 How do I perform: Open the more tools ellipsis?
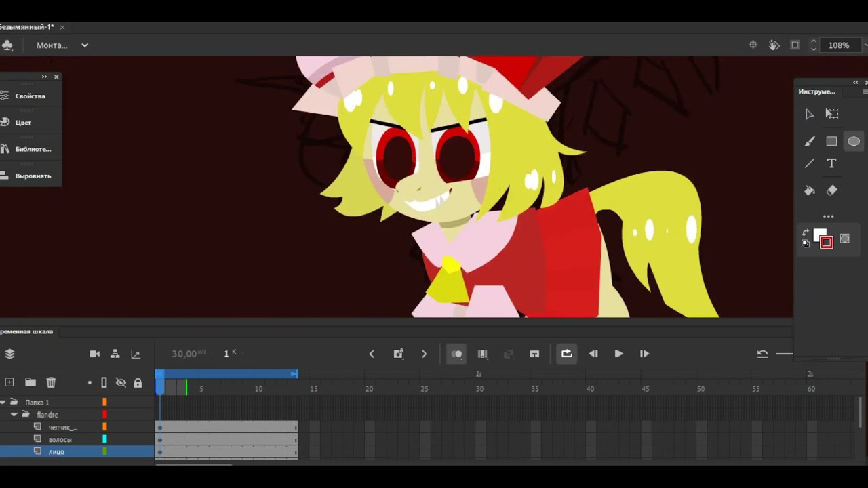pos(829,216)
